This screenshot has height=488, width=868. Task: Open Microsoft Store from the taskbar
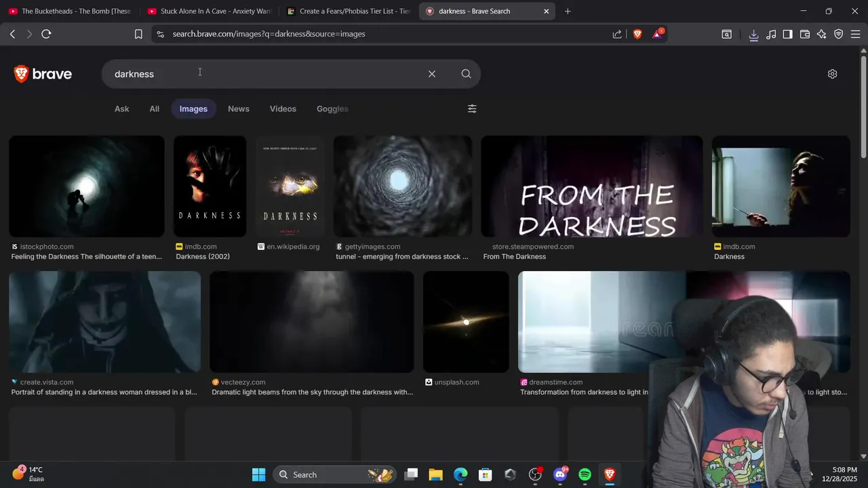(x=485, y=474)
